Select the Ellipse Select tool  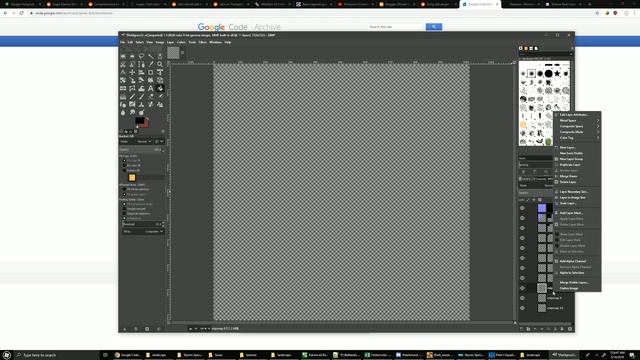click(132, 56)
